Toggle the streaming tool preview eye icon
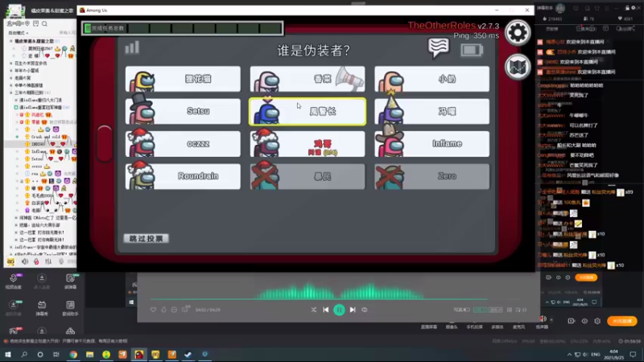This screenshot has height=362, width=644. 584,321
